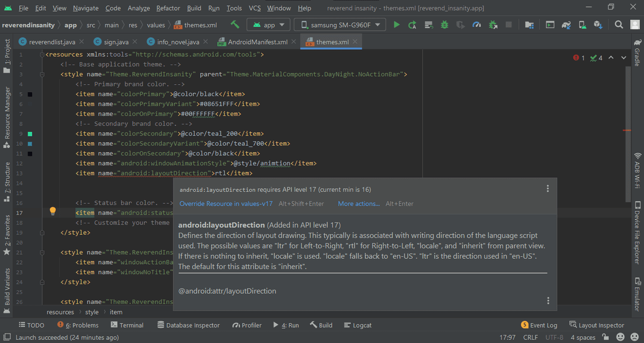Toggle the read-only lock icon in status bar
Image resolution: width=644 pixels, height=343 pixels.
coord(605,338)
